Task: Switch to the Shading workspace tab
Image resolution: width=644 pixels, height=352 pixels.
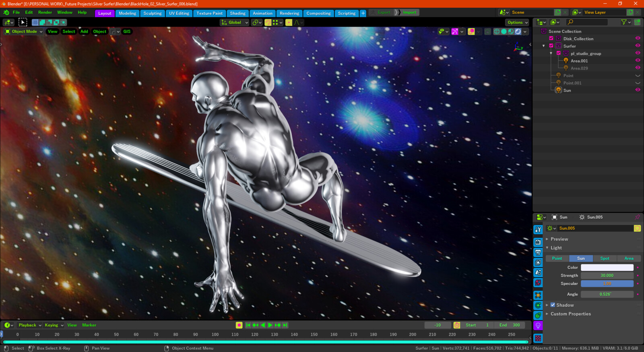Action: pyautogui.click(x=237, y=13)
